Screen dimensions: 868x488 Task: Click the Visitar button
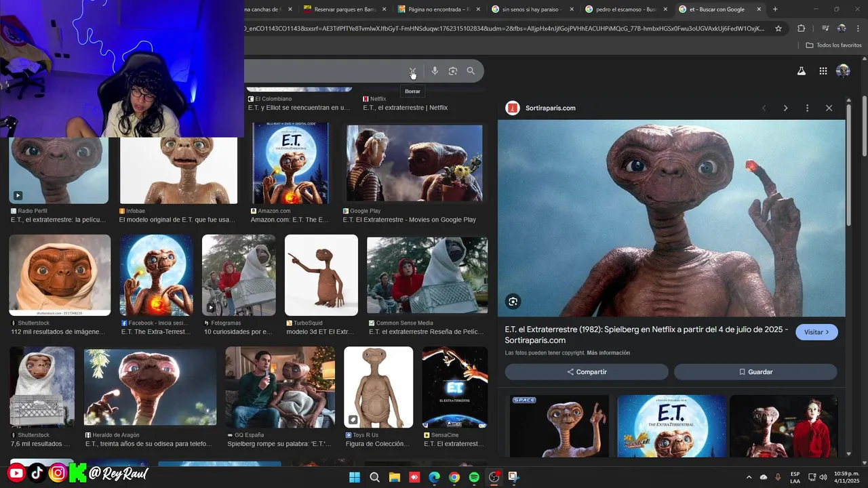click(x=816, y=332)
